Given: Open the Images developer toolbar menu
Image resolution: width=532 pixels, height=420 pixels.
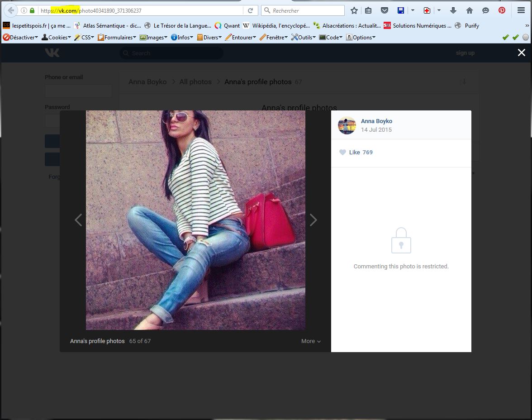Looking at the screenshot, I should (154, 38).
